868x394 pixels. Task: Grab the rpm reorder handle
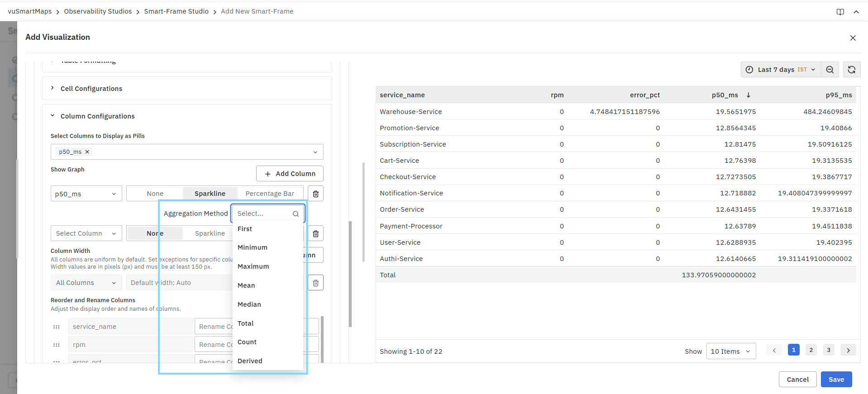(57, 345)
